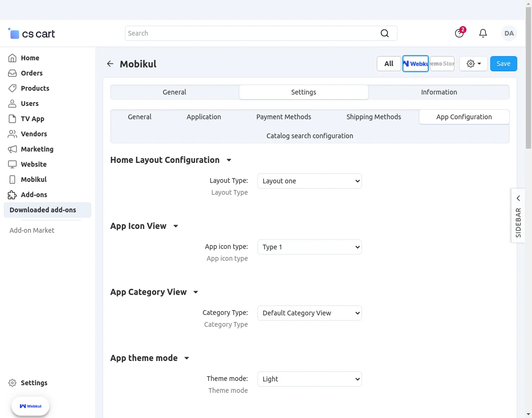Collapse the App theme mode section
This screenshot has width=532, height=418.
tap(186, 358)
